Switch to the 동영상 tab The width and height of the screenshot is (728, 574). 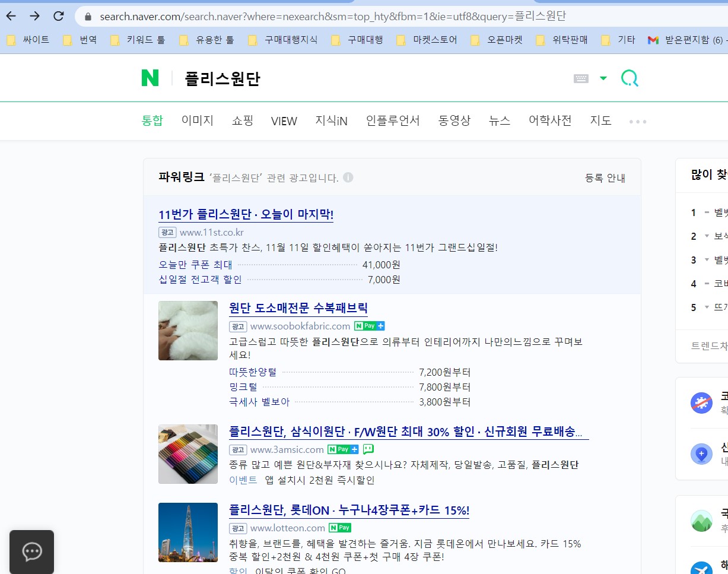coord(454,120)
